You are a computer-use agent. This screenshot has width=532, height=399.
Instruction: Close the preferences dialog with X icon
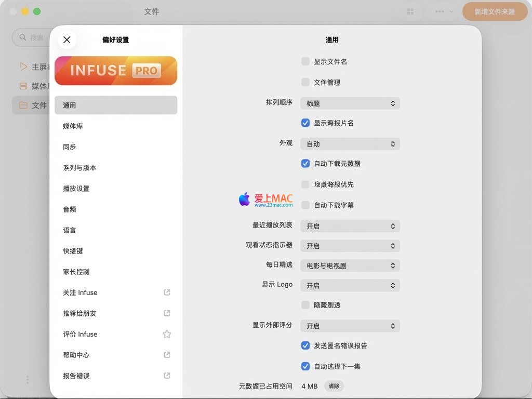point(66,39)
